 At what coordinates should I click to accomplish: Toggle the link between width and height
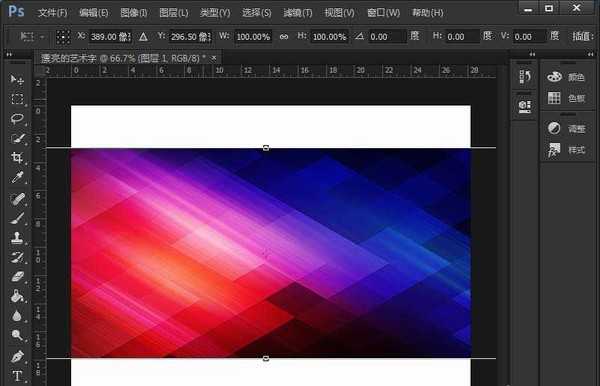284,37
